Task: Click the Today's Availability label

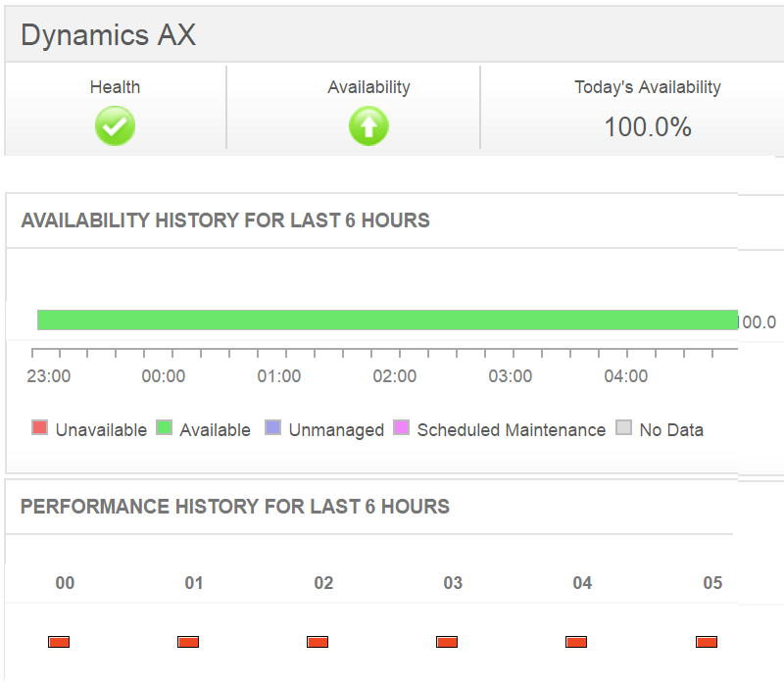Action: 648,87
